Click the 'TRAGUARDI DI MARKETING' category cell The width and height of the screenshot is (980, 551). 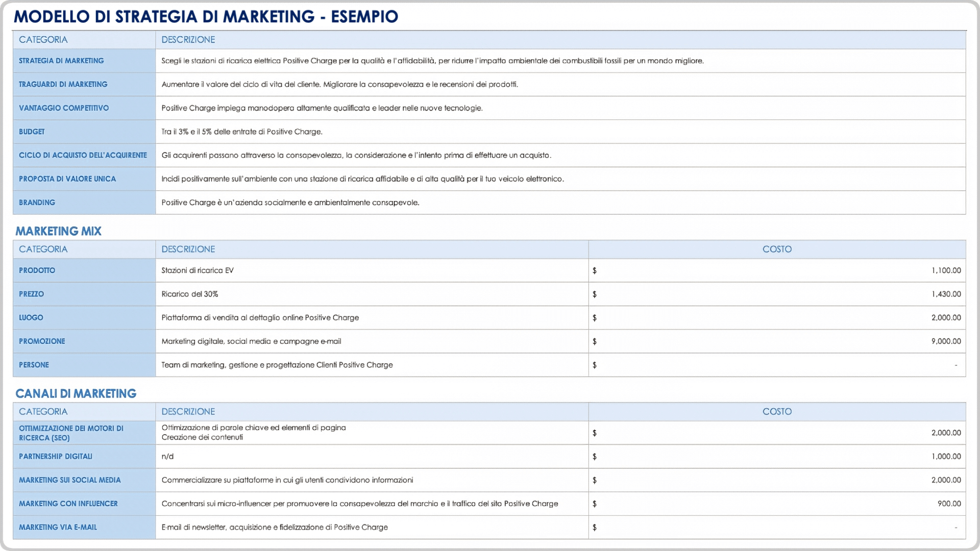(84, 84)
